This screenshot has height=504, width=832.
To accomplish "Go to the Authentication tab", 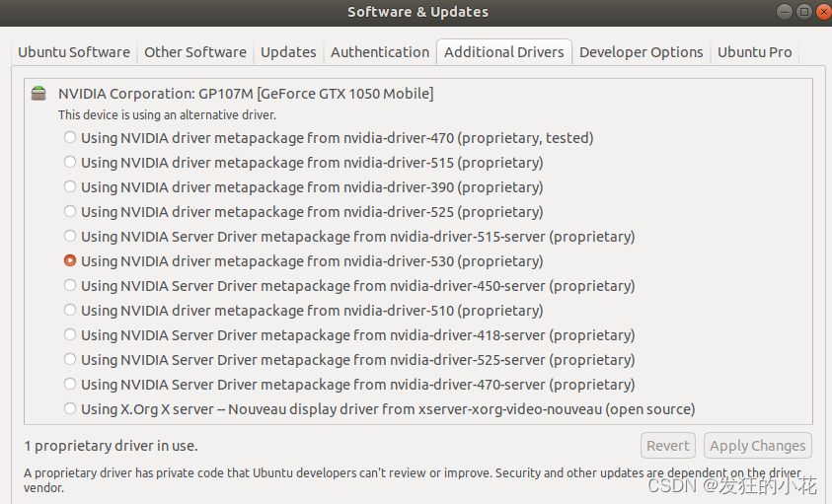I will pyautogui.click(x=380, y=52).
